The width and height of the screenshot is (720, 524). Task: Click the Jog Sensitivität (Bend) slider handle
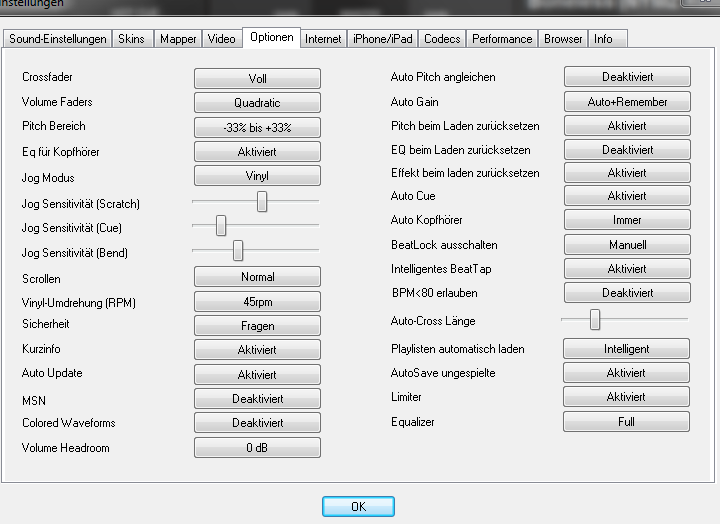pos(238,250)
